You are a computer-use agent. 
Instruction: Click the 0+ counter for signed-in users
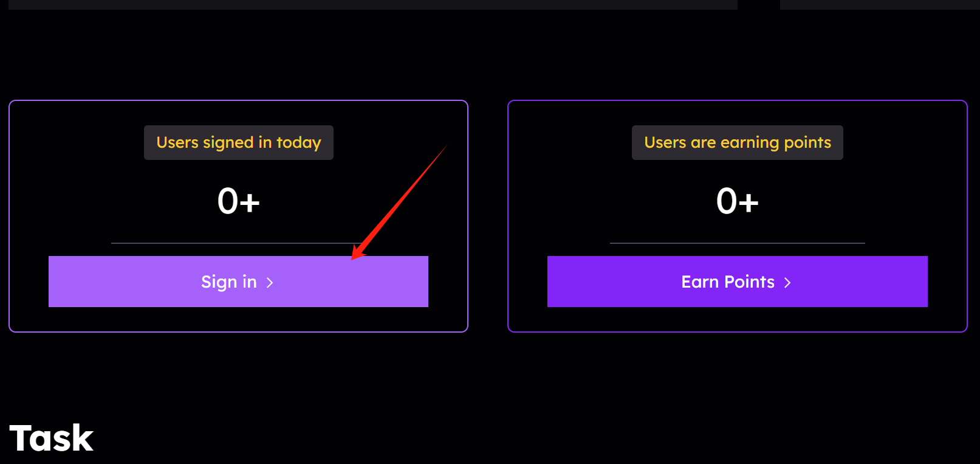238,201
